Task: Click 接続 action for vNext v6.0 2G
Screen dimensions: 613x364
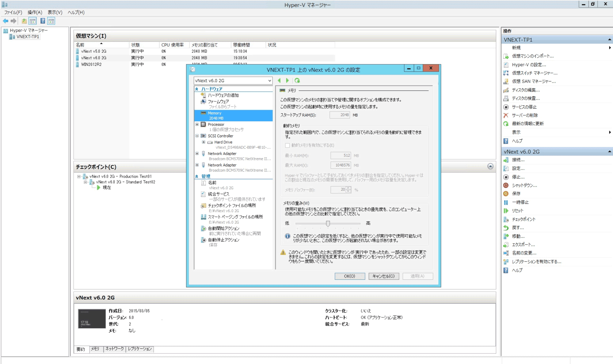Action: point(518,160)
